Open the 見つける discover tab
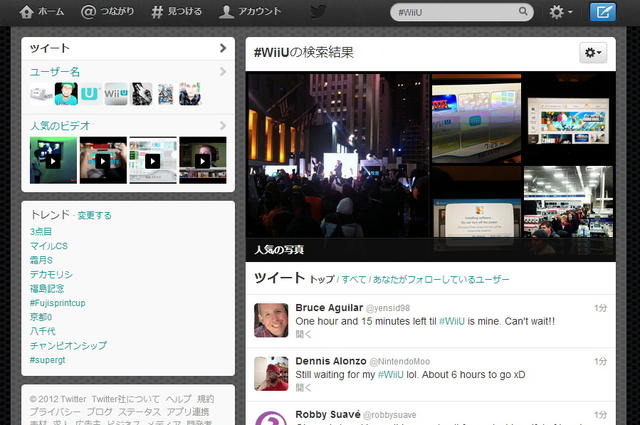 [x=176, y=11]
